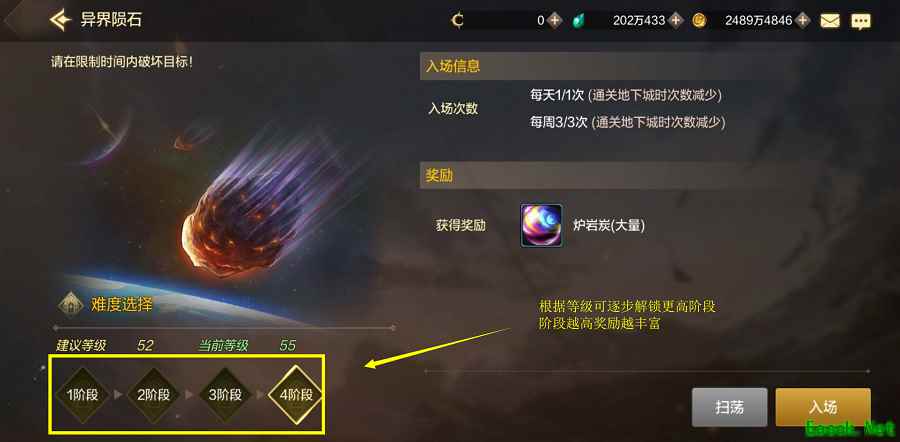This screenshot has height=442, width=900.
Task: Select the 2阶段 difficulty diamond
Action: click(x=153, y=395)
